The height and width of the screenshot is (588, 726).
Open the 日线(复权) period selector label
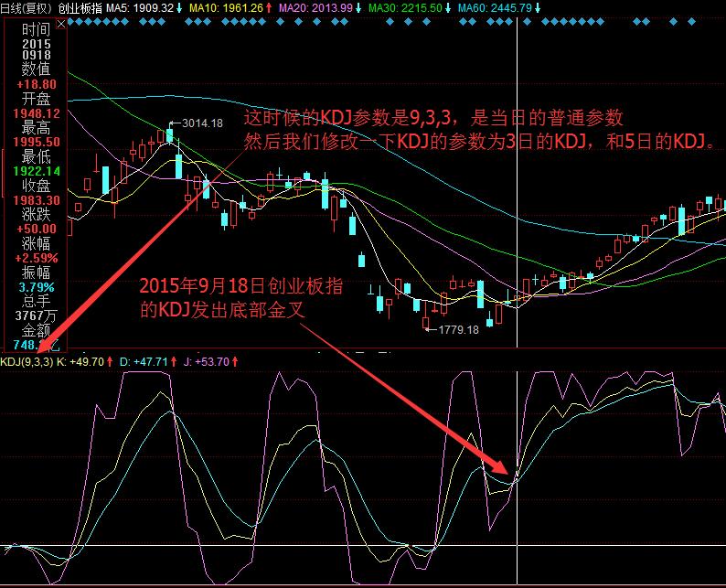tap(26, 8)
